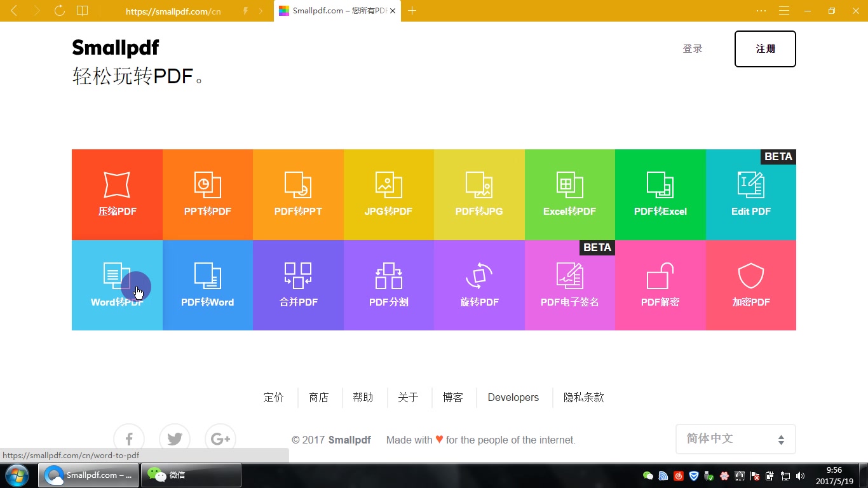The image size is (868, 488).
Task: Open the Windows Start menu
Action: point(17,475)
